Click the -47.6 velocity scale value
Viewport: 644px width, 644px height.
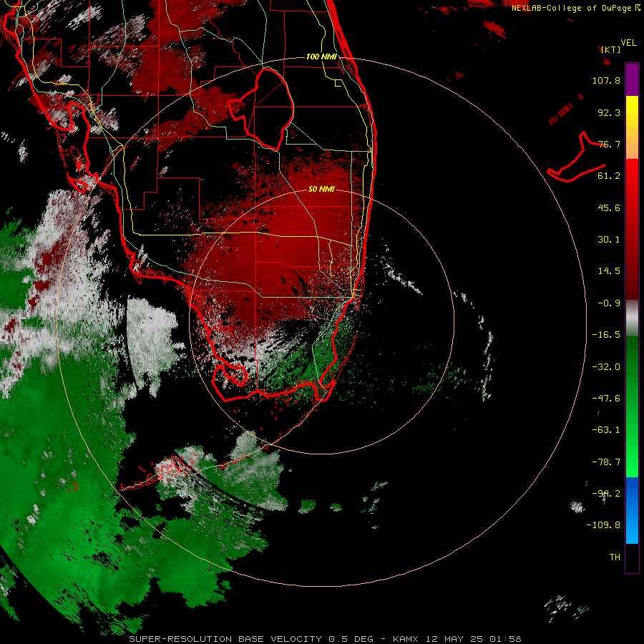(606, 399)
